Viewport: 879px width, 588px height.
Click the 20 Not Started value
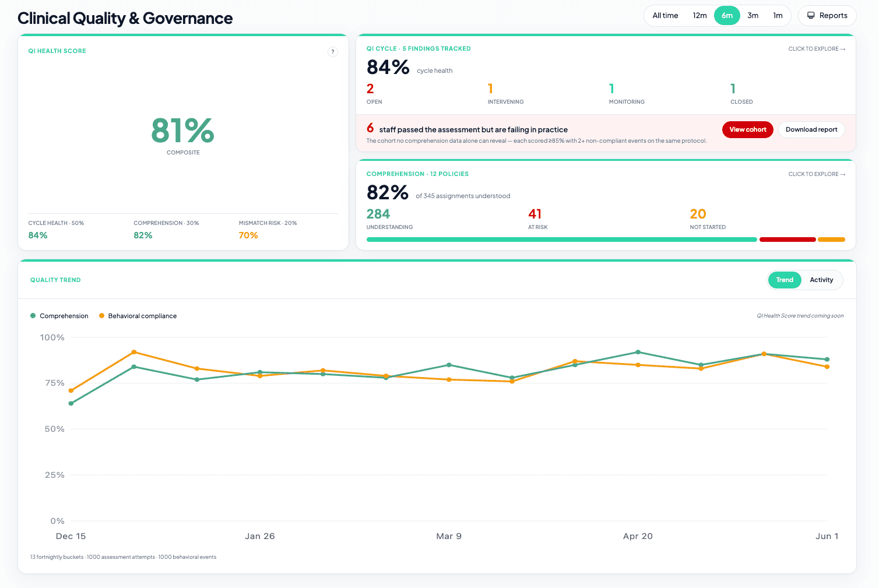pos(698,214)
